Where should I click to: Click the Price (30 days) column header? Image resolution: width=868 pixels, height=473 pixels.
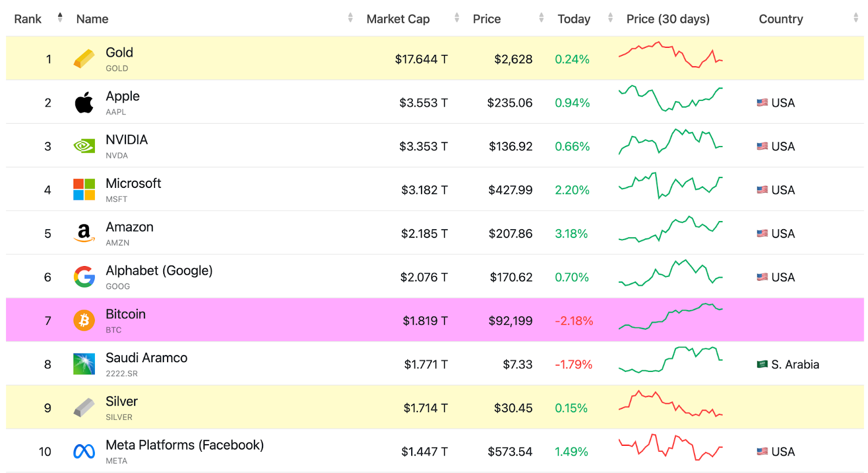click(x=668, y=19)
